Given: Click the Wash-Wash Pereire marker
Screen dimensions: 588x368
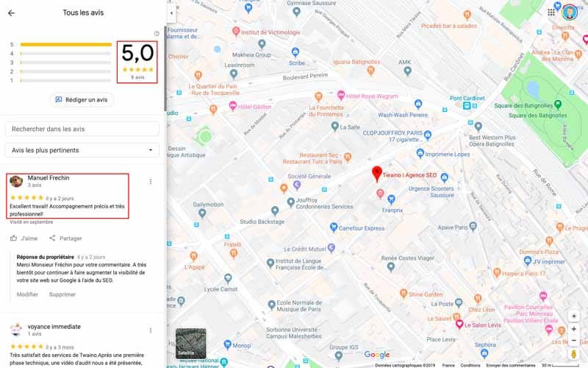Looking at the screenshot, I should (x=418, y=104).
